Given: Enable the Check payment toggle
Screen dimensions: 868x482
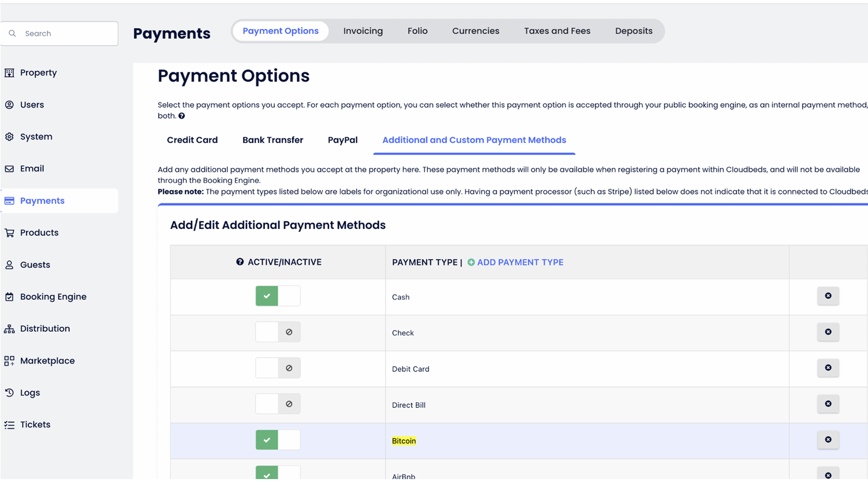Looking at the screenshot, I should 278,332.
